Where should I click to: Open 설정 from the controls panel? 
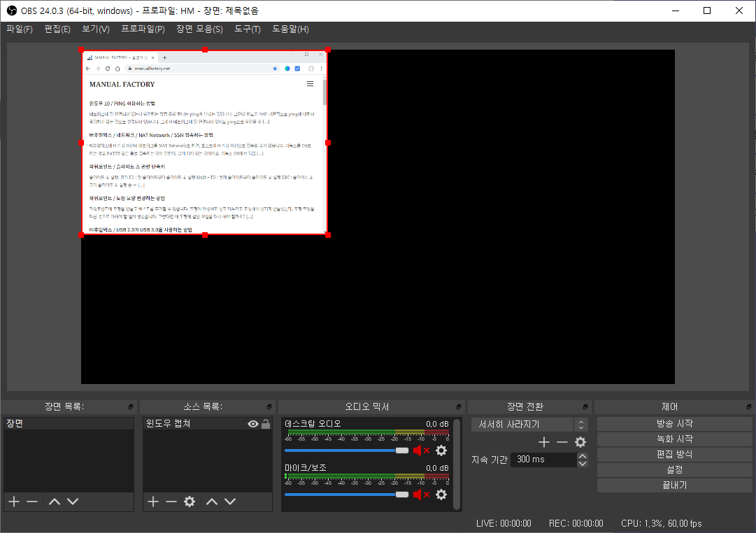click(674, 470)
